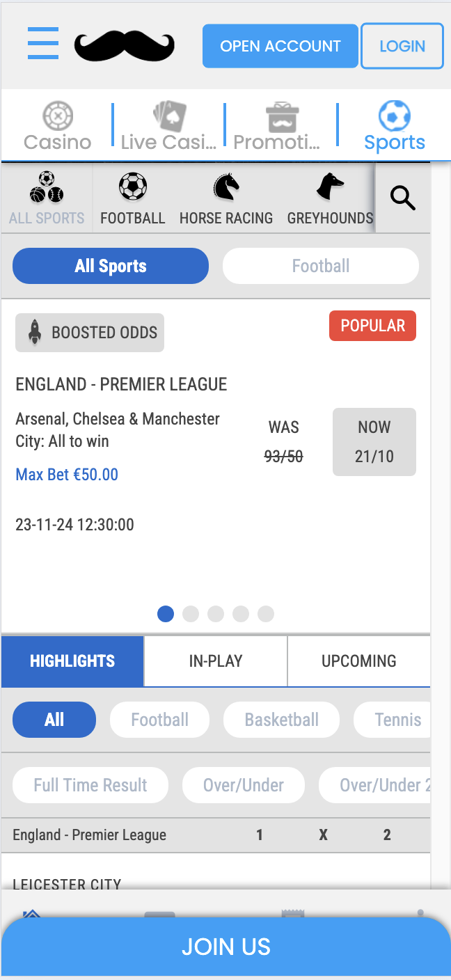The image size is (451, 980).
Task: Go to the second carousel dot
Action: pos(191,614)
